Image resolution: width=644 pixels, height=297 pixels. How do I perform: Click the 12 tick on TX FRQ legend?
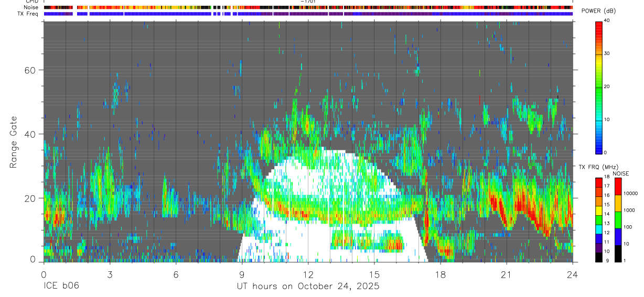[607, 233]
